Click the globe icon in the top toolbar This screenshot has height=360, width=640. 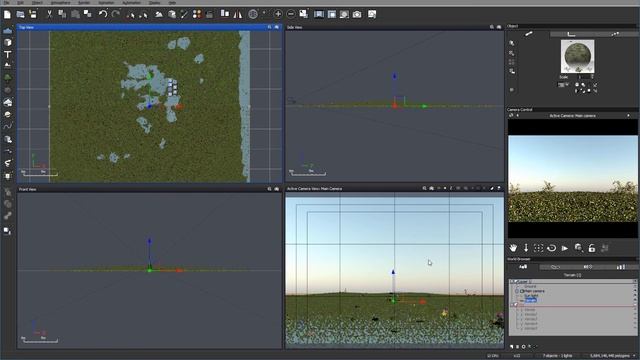pyautogui.click(x=253, y=14)
